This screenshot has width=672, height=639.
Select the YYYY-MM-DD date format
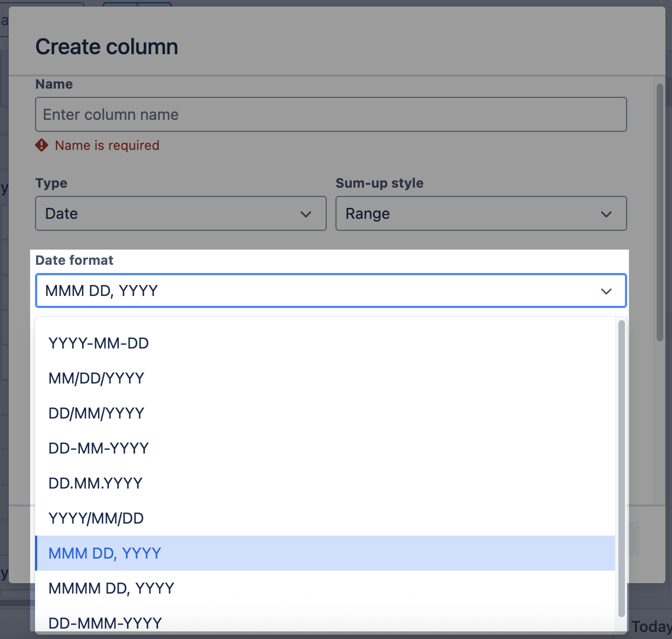[x=99, y=343]
